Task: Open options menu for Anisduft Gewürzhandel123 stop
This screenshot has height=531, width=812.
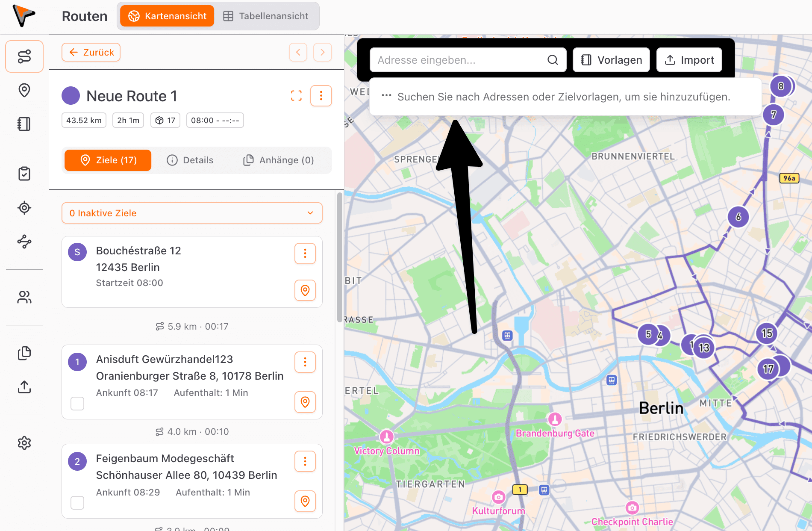Action: [305, 362]
